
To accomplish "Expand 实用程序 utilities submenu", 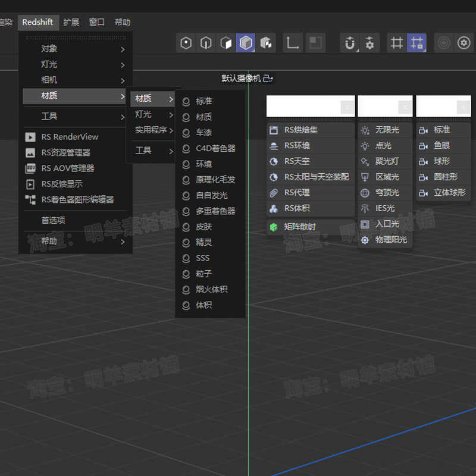I will click(x=153, y=130).
